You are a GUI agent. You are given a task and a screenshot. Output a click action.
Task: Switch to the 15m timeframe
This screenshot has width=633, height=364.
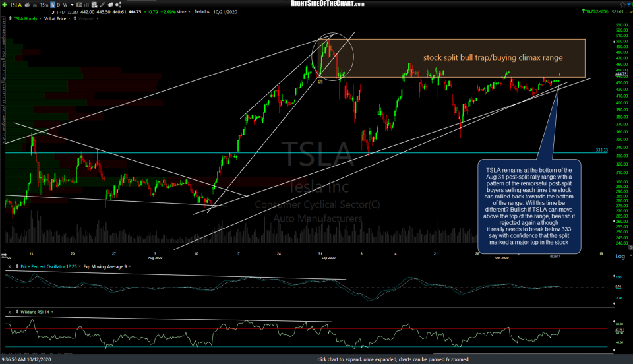(x=44, y=5)
